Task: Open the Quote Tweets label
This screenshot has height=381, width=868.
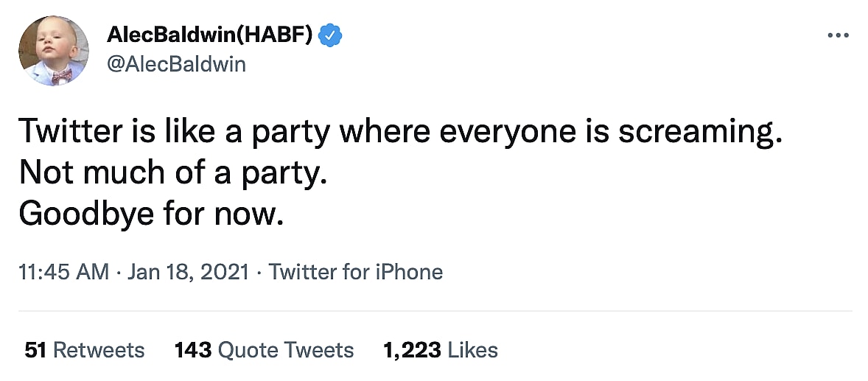Action: point(286,349)
